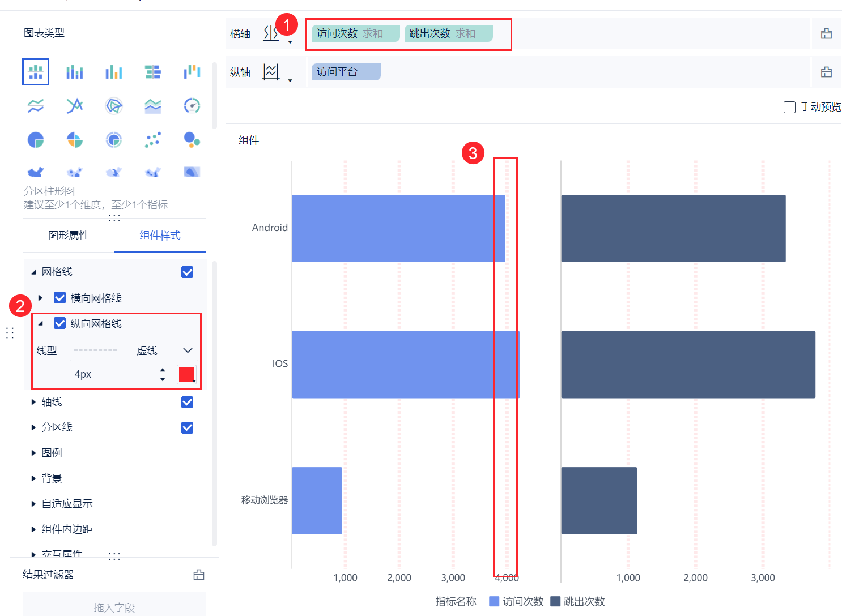Expand the 横向网格线 settings arrow
This screenshot has width=842, height=616.
pos(40,298)
